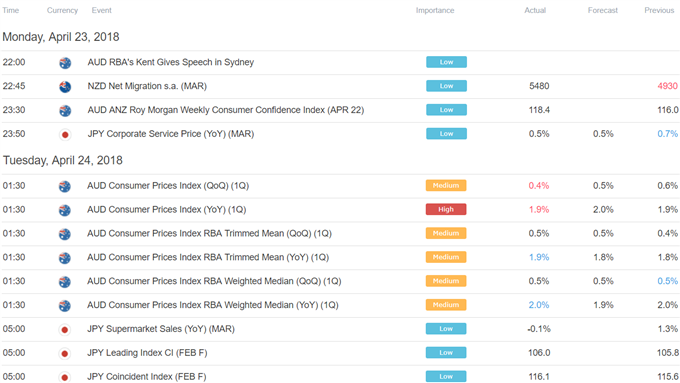Click the New Zealand flag for Net Migration
Screen dimensions: 680x383
65,87
